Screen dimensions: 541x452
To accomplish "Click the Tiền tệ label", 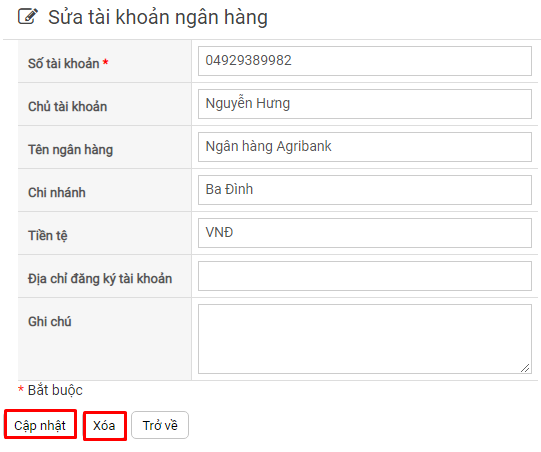I will tap(48, 236).
